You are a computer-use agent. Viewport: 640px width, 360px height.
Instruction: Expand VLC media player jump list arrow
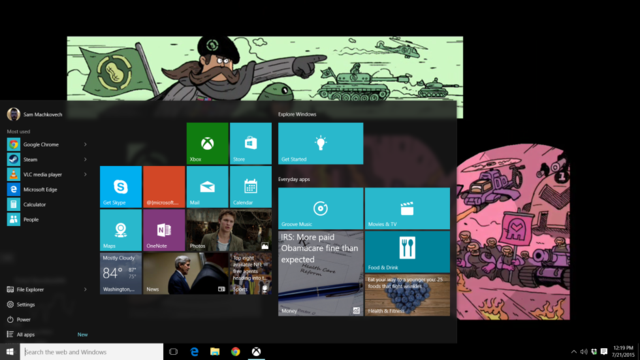85,174
